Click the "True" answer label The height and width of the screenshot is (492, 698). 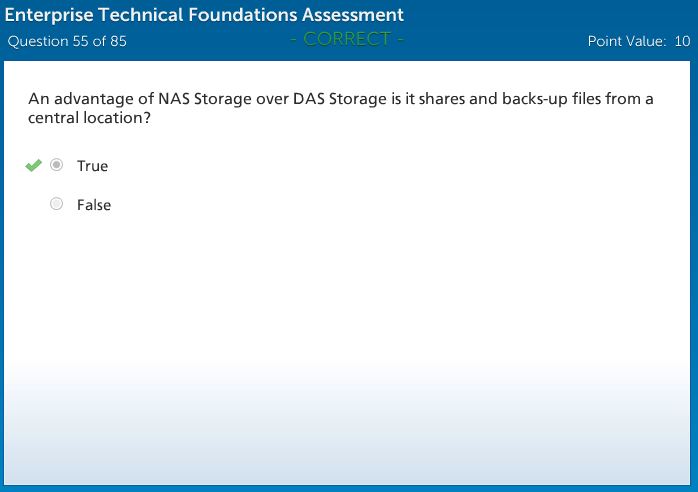click(x=92, y=166)
